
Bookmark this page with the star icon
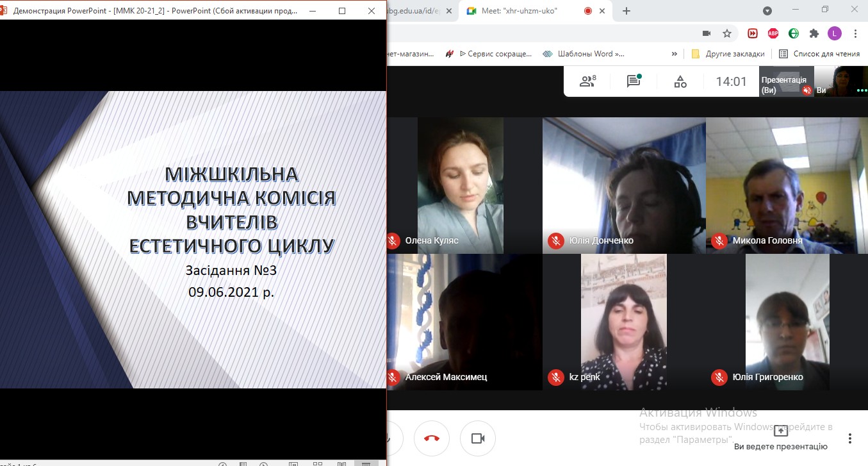727,33
